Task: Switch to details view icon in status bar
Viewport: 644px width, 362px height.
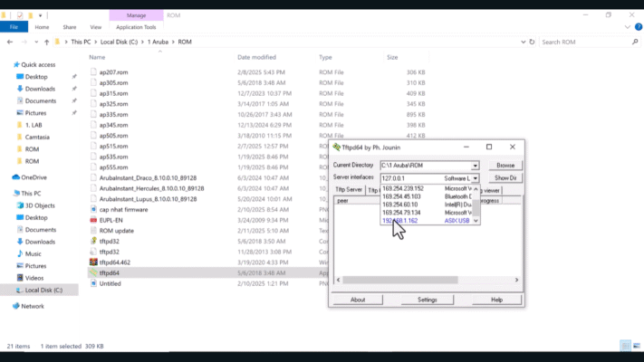Action: pyautogui.click(x=626, y=346)
